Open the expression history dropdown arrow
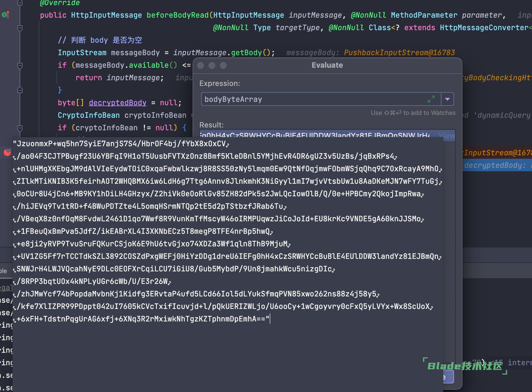This screenshot has width=532, height=392. point(447,99)
